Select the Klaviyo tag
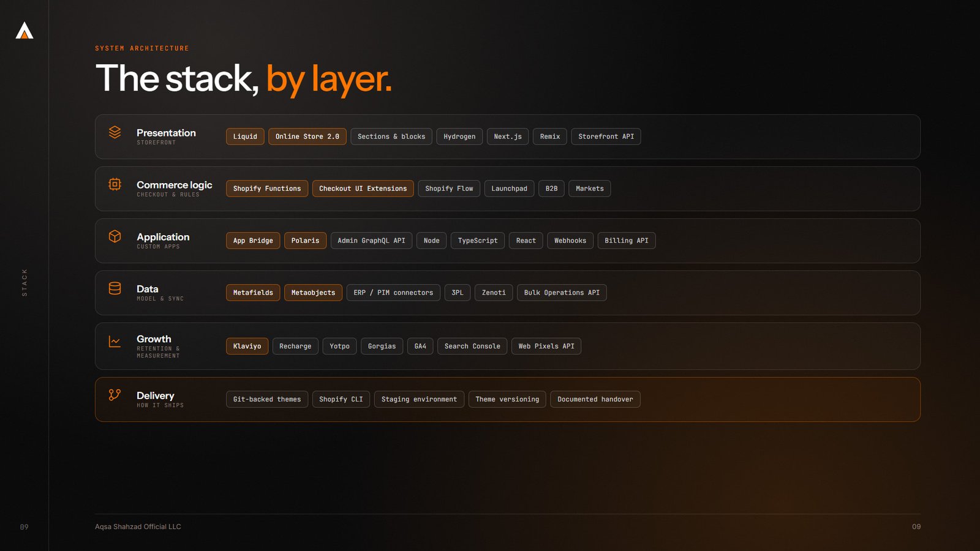 pos(247,347)
